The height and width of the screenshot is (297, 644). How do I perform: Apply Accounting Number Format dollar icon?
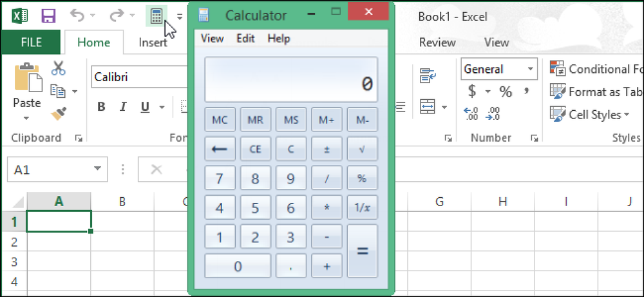point(472,91)
